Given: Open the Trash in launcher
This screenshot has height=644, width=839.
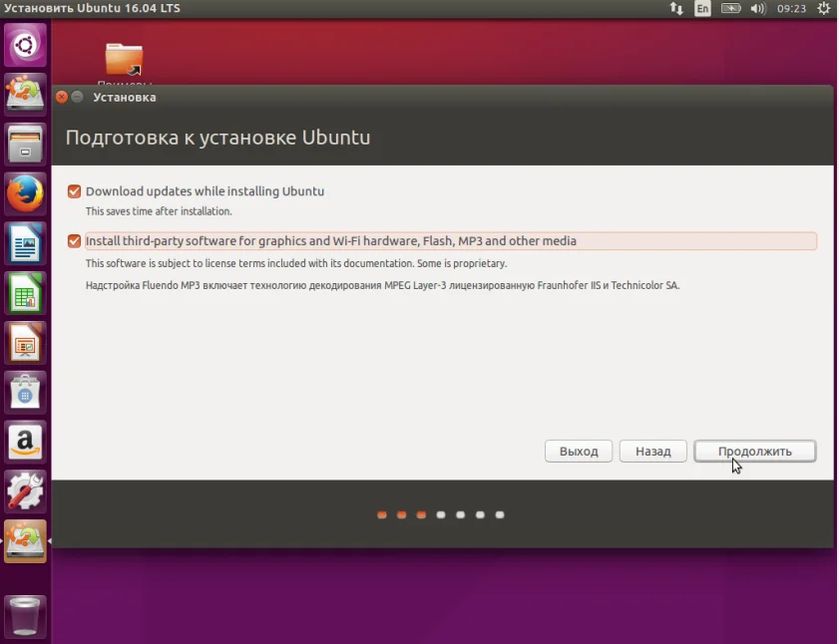Looking at the screenshot, I should [x=25, y=617].
